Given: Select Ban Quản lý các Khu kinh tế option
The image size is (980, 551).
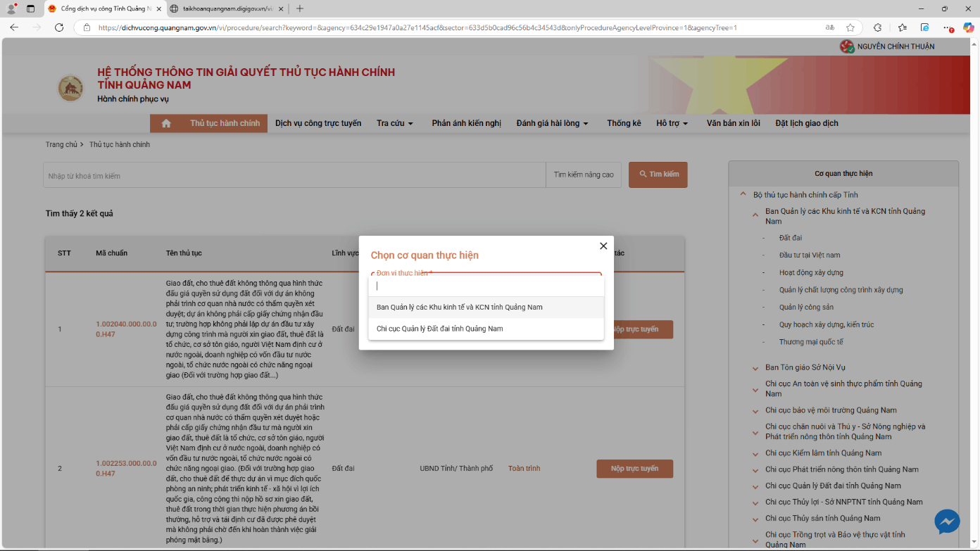Looking at the screenshot, I should pos(459,308).
